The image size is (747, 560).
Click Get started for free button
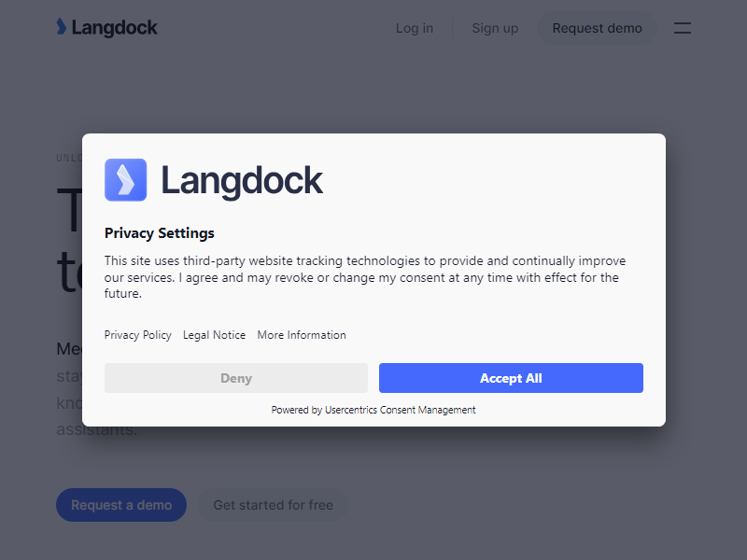pyautogui.click(x=273, y=505)
